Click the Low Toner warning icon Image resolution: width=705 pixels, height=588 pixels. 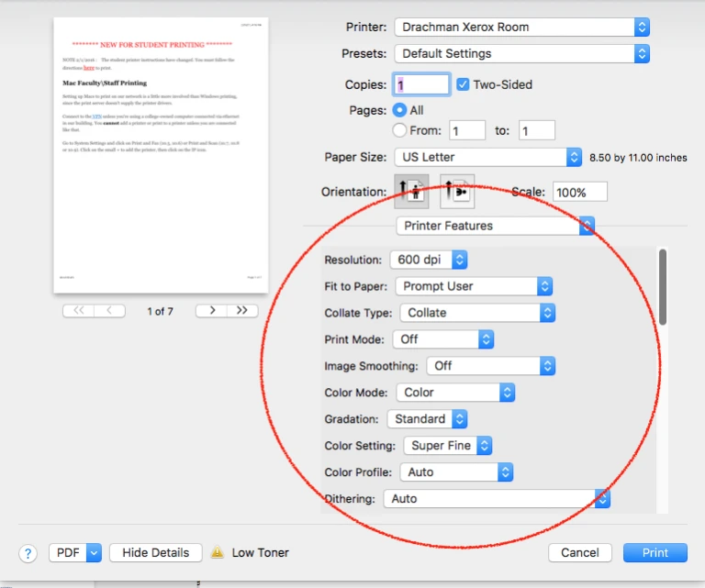pyautogui.click(x=218, y=552)
